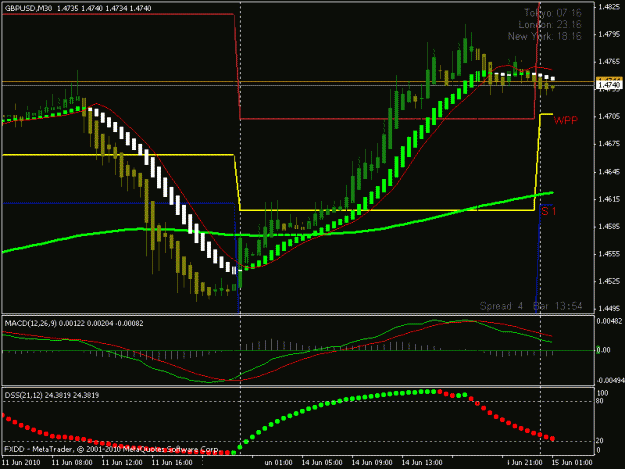The width and height of the screenshot is (625, 469).
Task: Select the 1.4705 price scale value
Action: click(x=609, y=116)
